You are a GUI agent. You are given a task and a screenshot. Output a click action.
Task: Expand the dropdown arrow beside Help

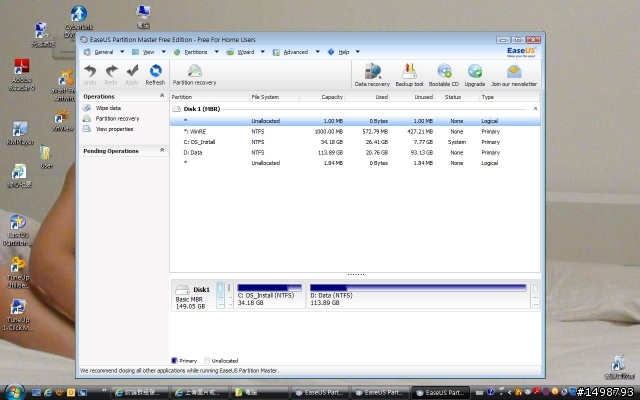(358, 52)
